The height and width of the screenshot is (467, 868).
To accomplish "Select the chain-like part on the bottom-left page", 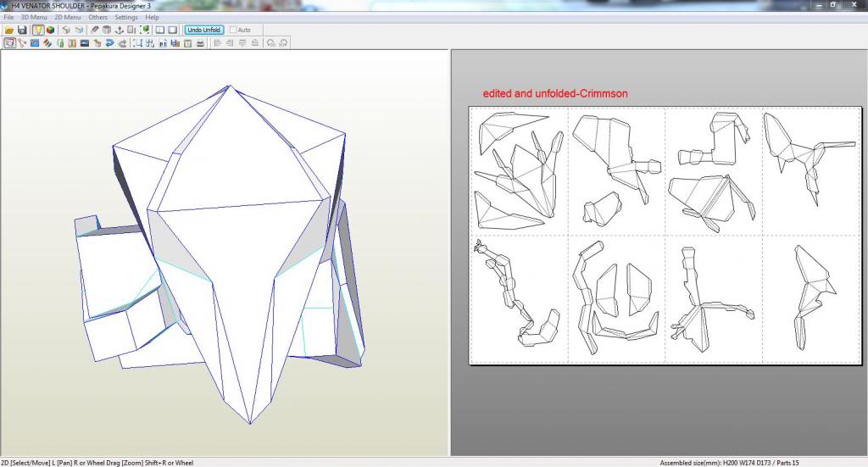I will point(515,293).
